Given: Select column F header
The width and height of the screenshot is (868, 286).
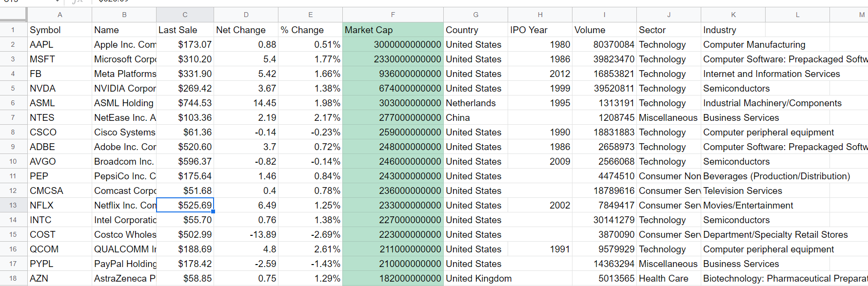Looking at the screenshot, I should coord(393,15).
